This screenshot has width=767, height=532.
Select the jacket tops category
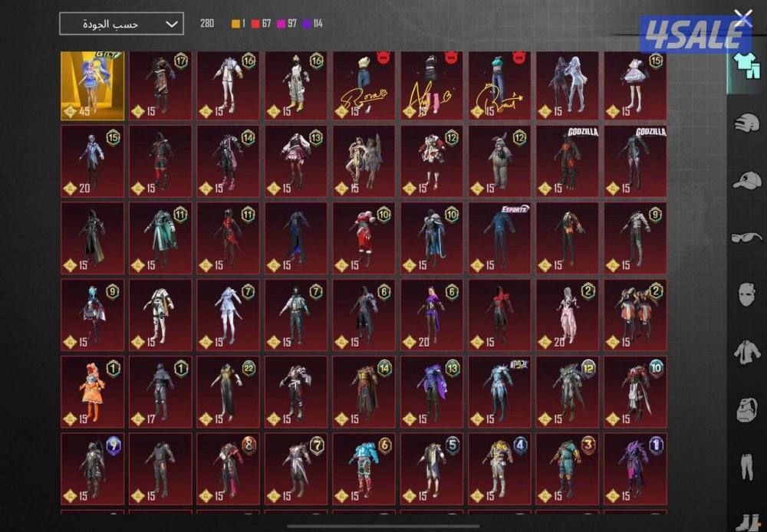(745, 352)
